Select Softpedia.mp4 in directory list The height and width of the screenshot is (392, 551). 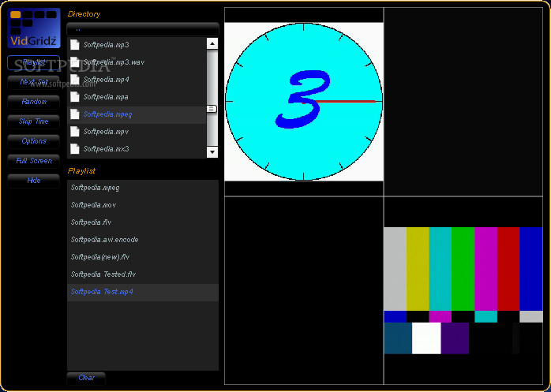(x=137, y=80)
